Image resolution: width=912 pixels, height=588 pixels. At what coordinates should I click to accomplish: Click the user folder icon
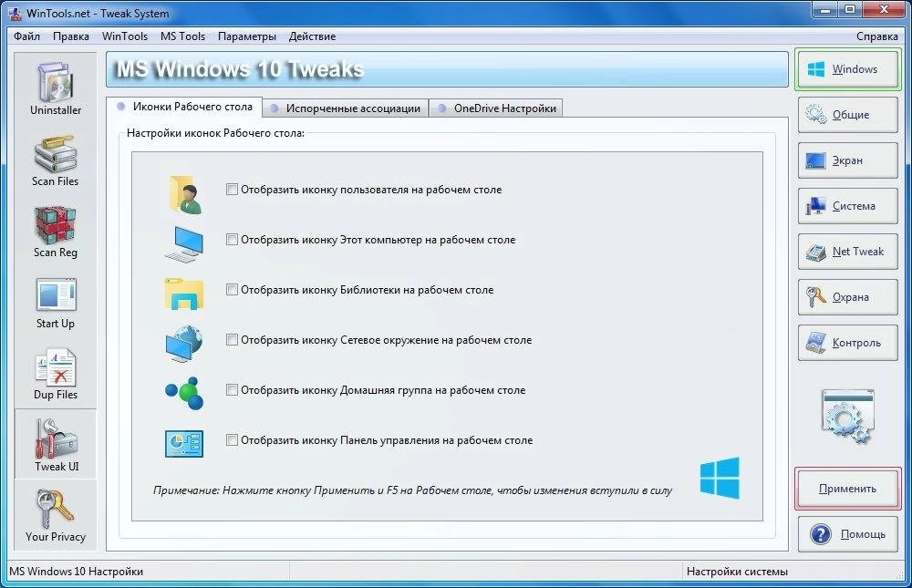[x=185, y=194]
